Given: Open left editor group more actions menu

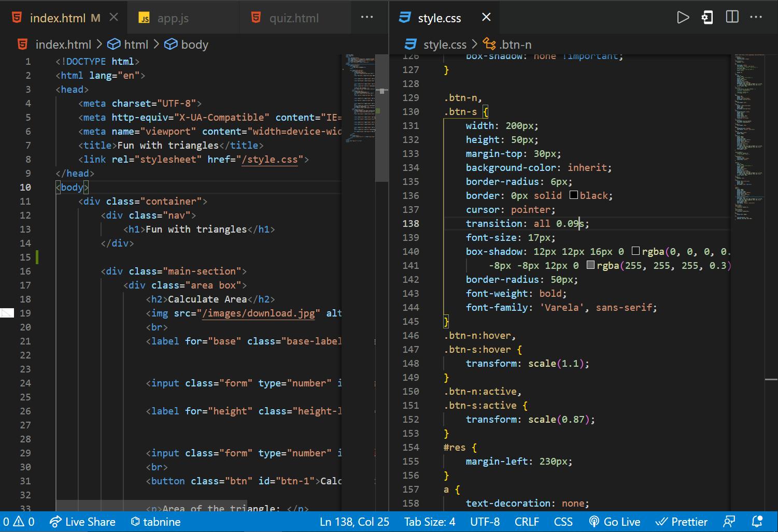Looking at the screenshot, I should click(367, 17).
